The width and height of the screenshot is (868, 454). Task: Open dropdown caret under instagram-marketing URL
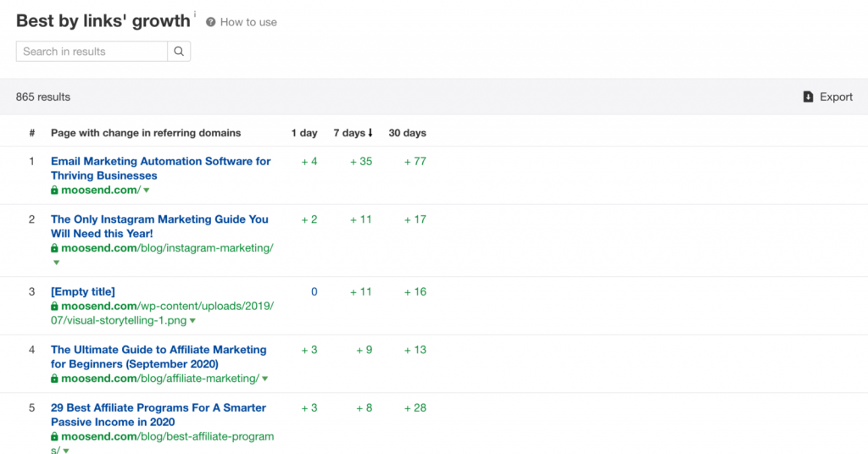tap(56, 263)
